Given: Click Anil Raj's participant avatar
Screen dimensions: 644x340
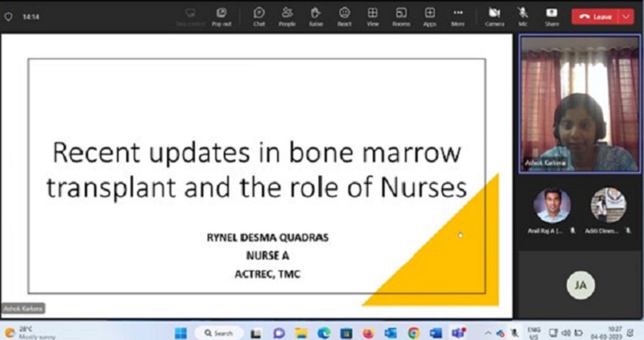Looking at the screenshot, I should 552,205.
